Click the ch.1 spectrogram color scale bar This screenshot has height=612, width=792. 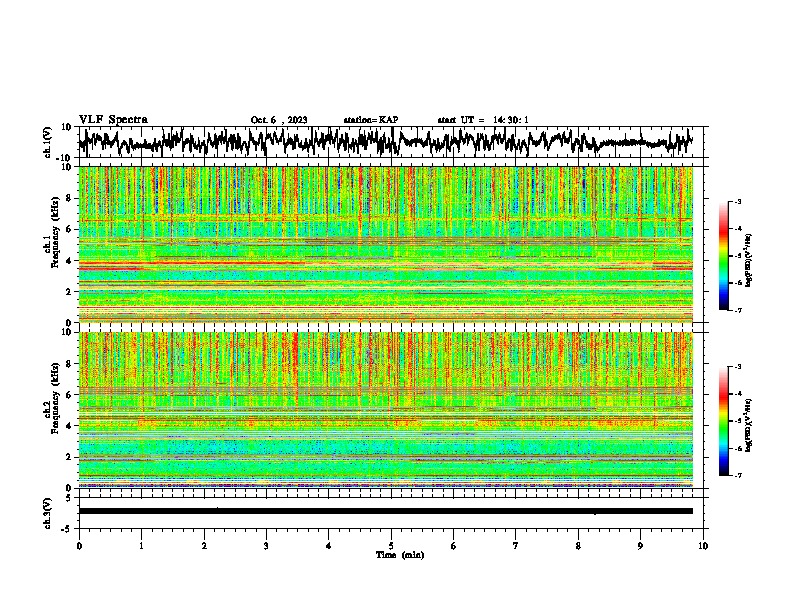tap(723, 256)
